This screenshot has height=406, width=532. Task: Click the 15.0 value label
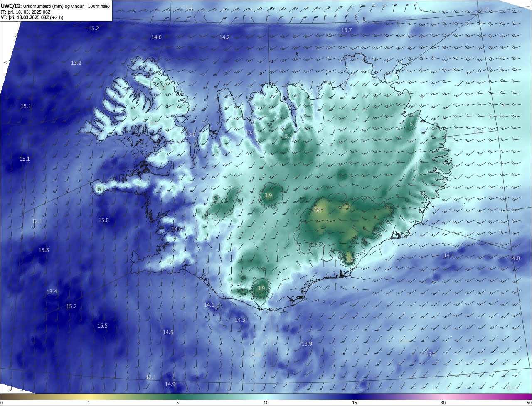103,220
